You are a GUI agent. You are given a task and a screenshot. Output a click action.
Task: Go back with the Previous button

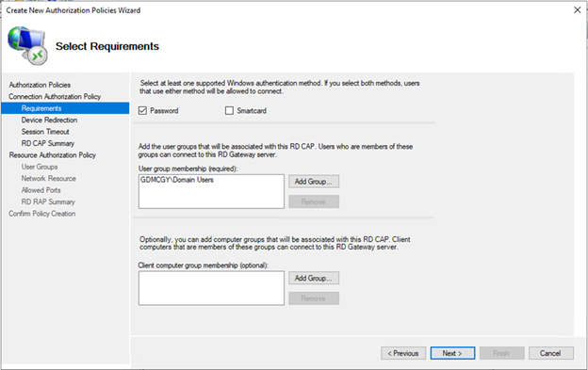click(x=403, y=353)
